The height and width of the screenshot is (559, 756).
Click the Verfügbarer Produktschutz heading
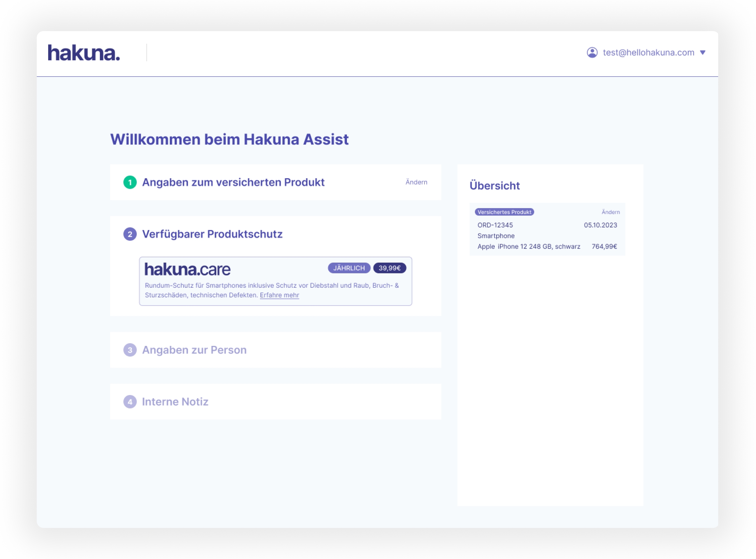point(212,234)
